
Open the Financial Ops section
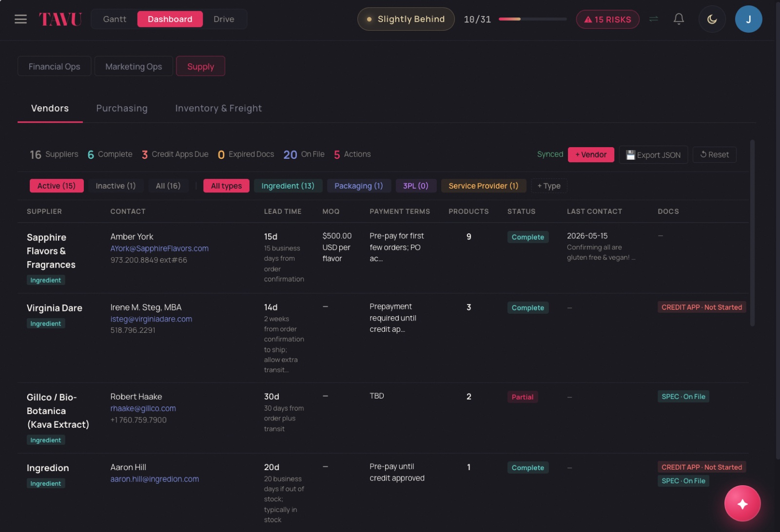[x=54, y=66]
